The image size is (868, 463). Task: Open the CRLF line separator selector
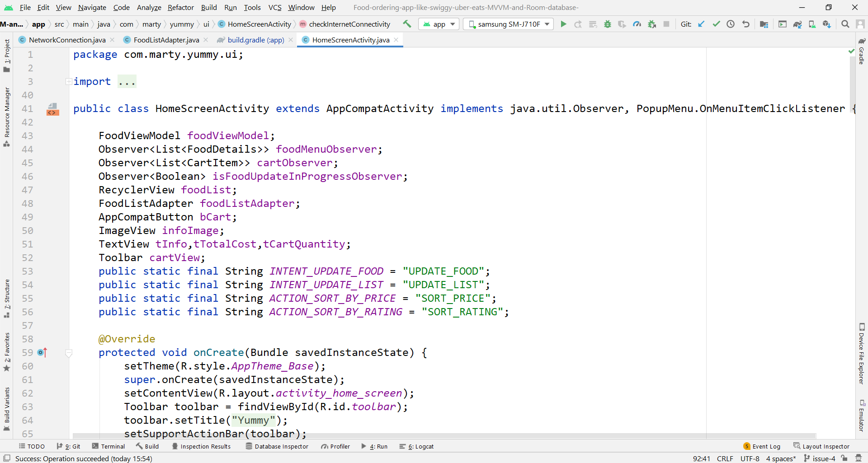coord(725,458)
